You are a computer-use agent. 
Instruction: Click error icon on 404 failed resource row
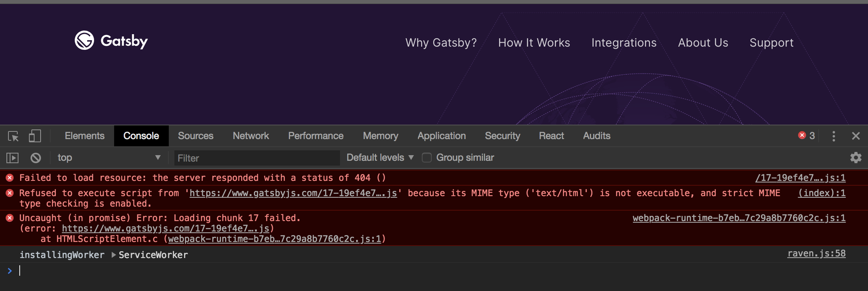pos(10,178)
